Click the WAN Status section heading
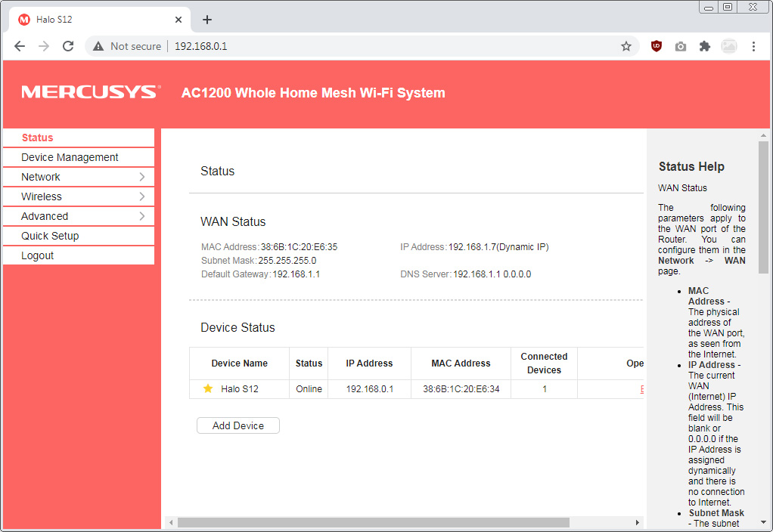 coord(233,221)
